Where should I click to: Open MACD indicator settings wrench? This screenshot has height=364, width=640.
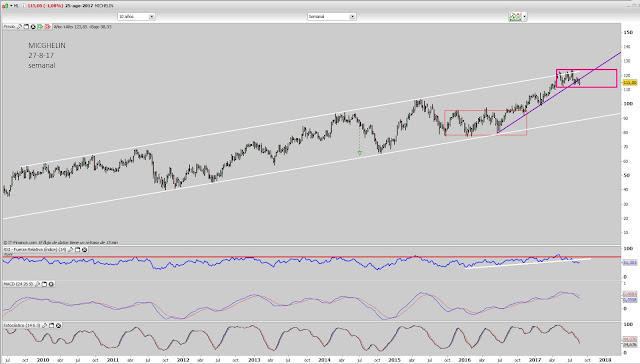point(38,284)
